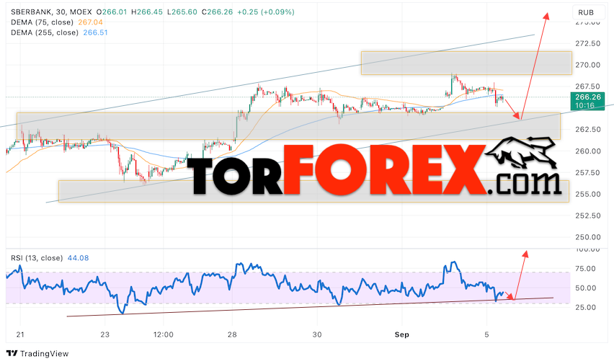Click the 255.00 price axis label
The width and height of the screenshot is (614, 364).
588,194
